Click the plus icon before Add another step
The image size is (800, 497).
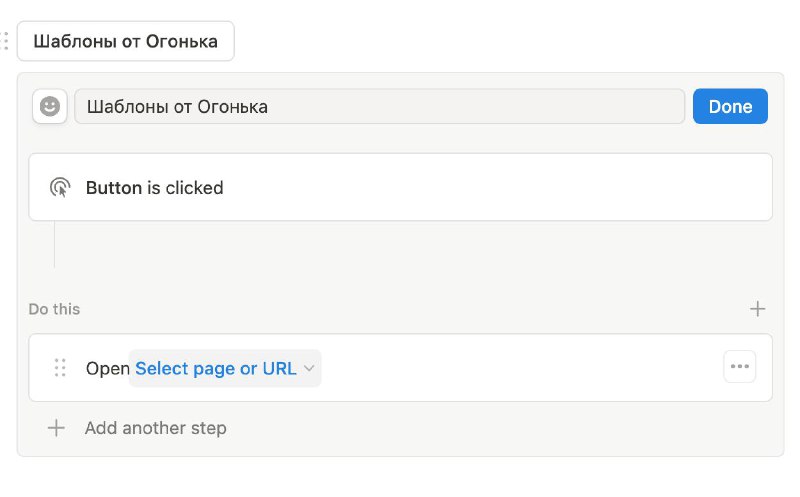point(56,428)
